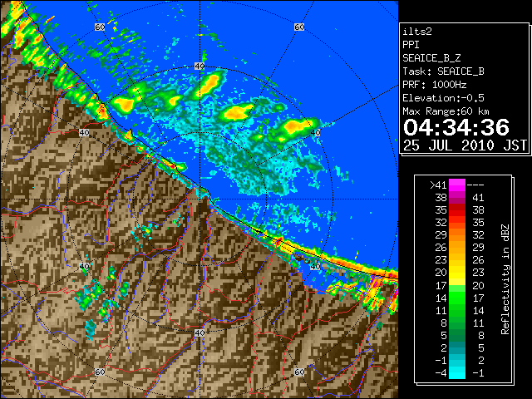Click the '40' range label southwest of radar
Screen dimensions: 532x399
tap(84, 266)
